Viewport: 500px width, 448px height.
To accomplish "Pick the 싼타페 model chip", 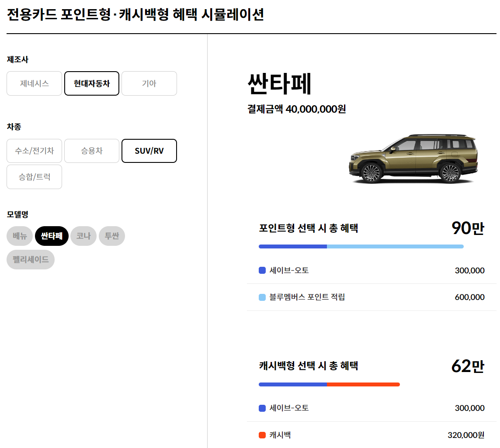I will point(52,236).
